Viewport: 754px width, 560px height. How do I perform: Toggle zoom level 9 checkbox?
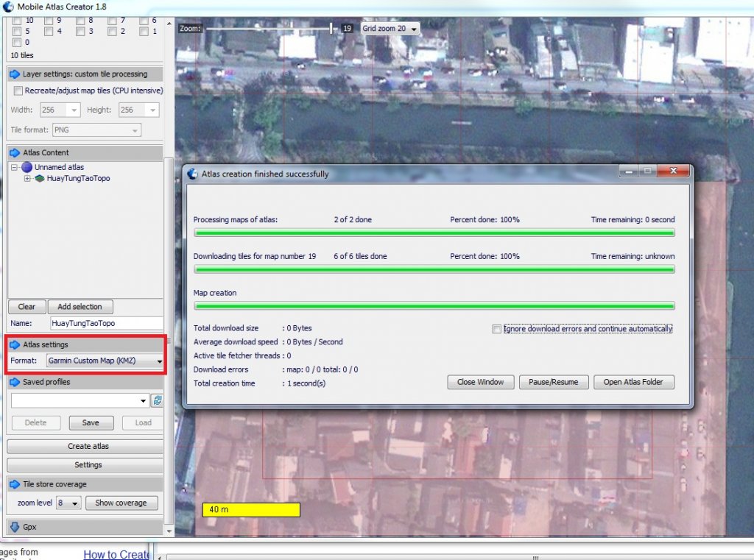49,21
